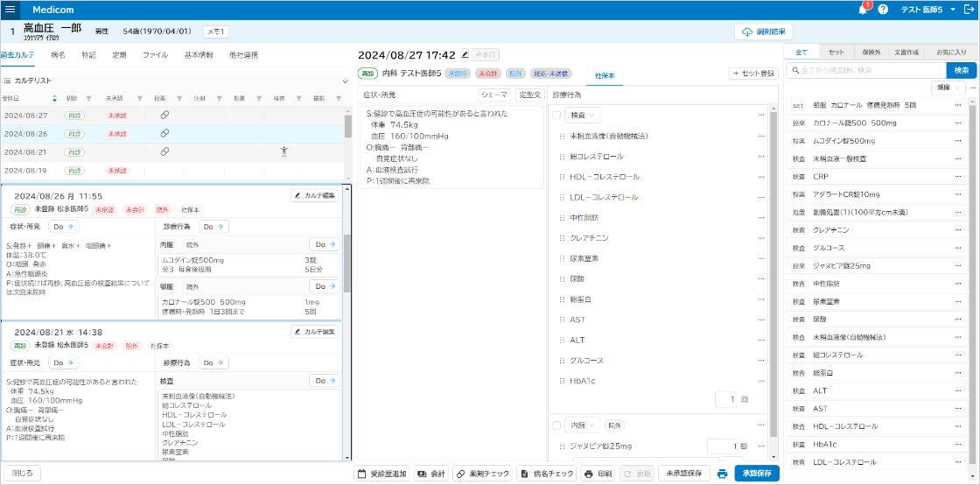The image size is (980, 485).
Task: Click the メモ1 button
Action: (215, 32)
